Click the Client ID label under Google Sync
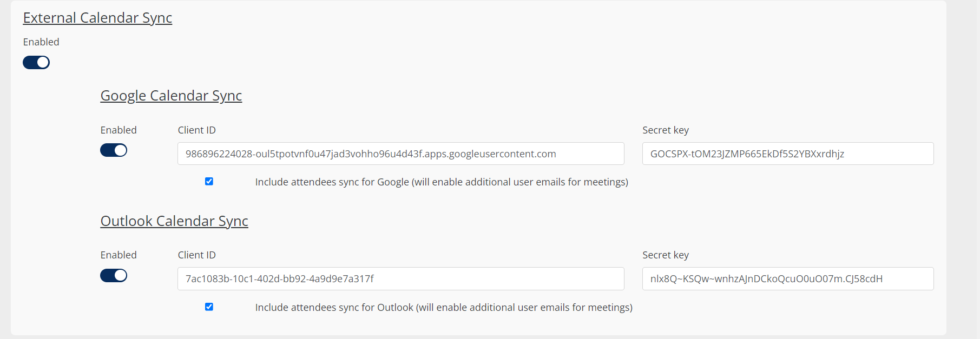 pos(196,130)
